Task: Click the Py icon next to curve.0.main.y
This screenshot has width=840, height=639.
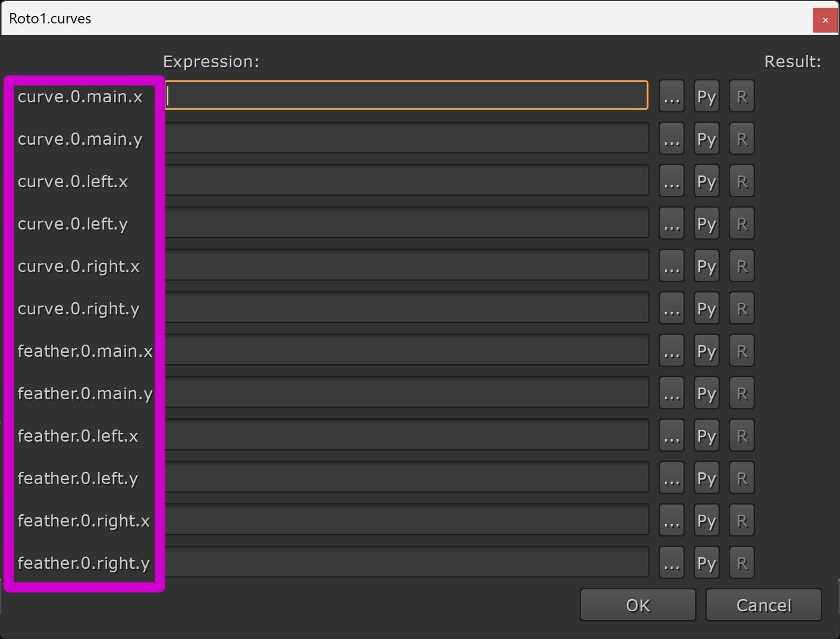Action: [706, 139]
